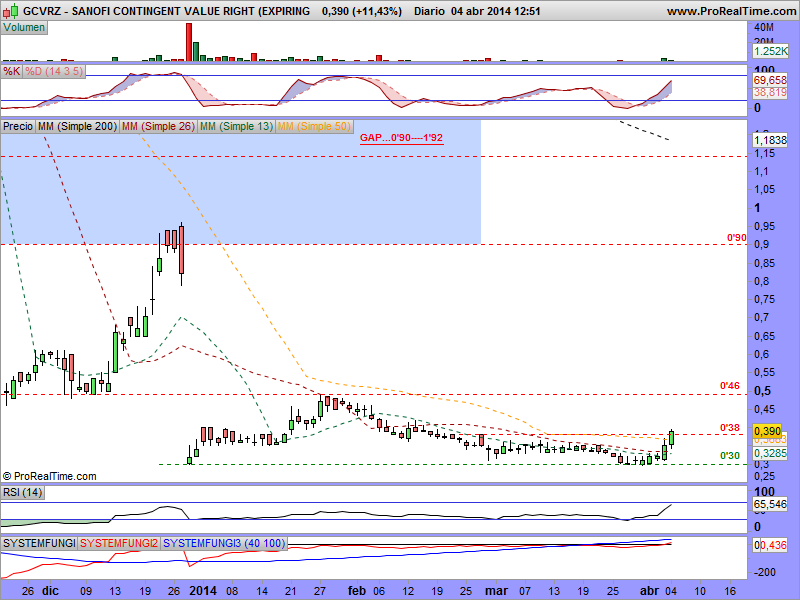Click the yellow 0,390 current price tag
Viewport: 800px width, 600px height.
(767, 431)
